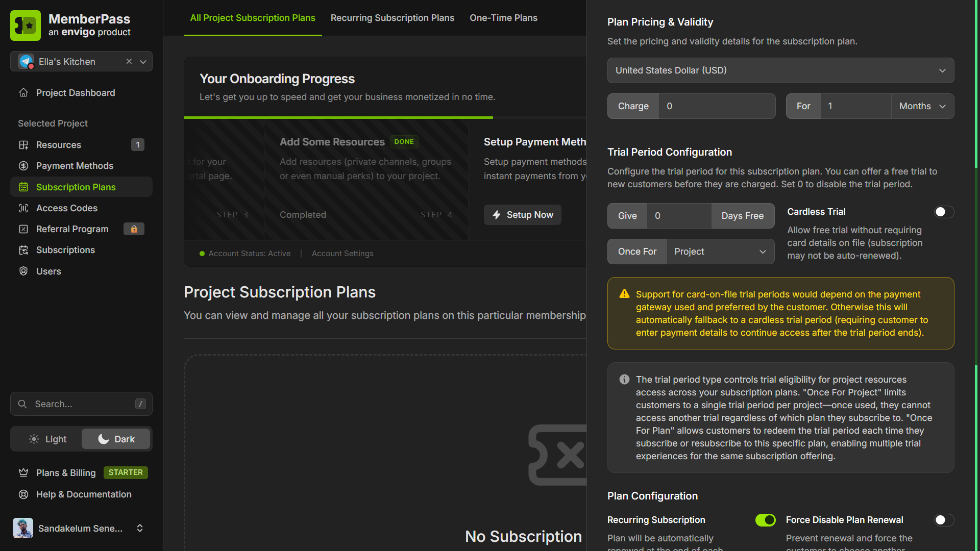The width and height of the screenshot is (980, 551).
Task: Click the Subscription Plans calendar icon
Action: click(23, 187)
